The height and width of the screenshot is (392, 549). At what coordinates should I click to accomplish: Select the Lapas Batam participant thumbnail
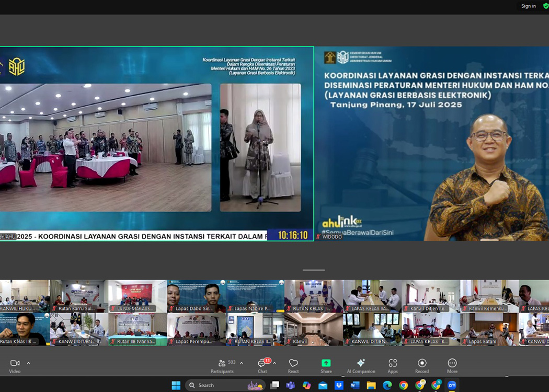pos(489,329)
